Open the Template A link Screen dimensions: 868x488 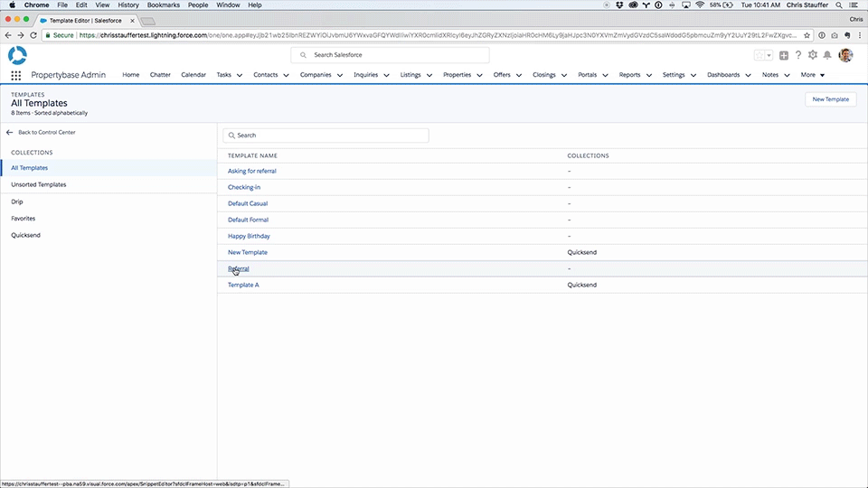[243, 285]
